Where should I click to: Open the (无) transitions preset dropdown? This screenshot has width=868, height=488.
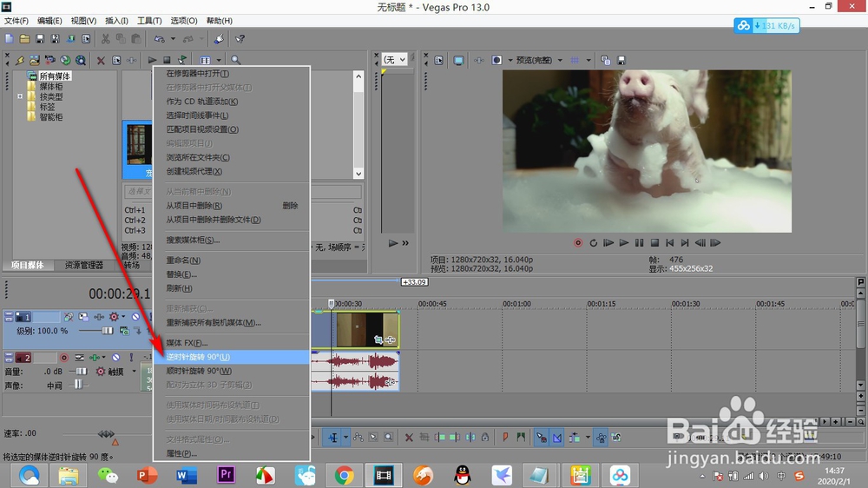(x=395, y=59)
